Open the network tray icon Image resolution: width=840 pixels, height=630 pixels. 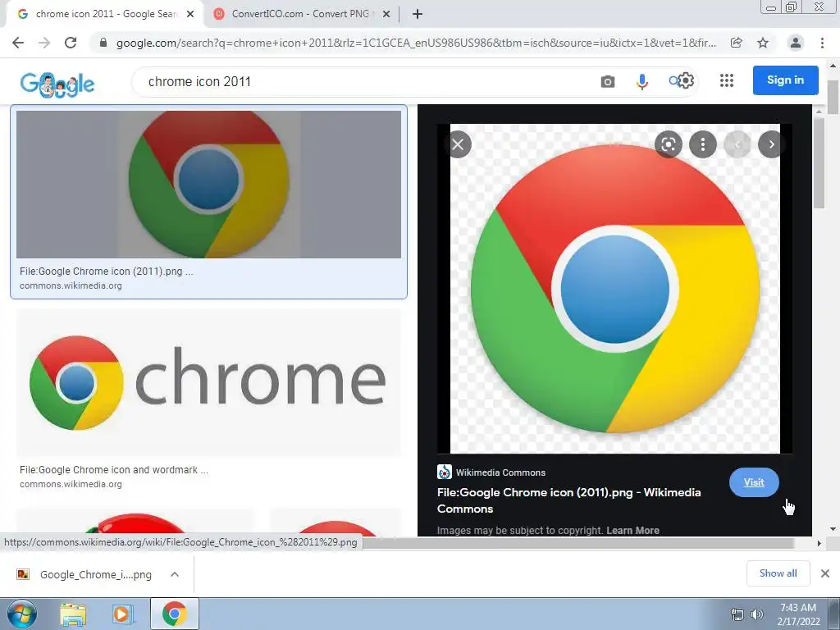tap(737, 614)
